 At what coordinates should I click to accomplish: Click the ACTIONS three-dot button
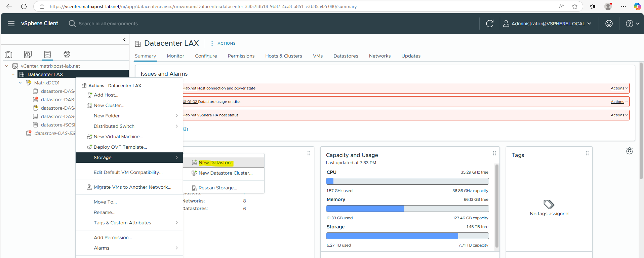(223, 43)
